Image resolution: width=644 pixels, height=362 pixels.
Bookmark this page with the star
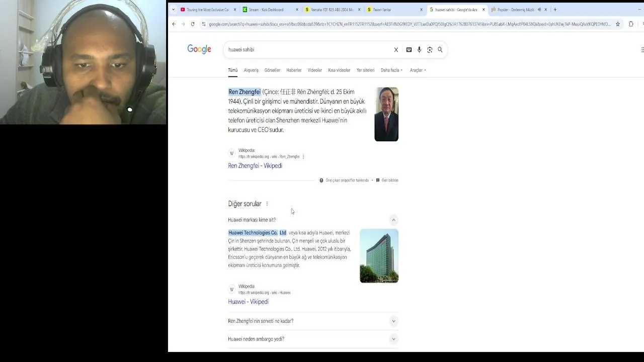click(x=618, y=24)
